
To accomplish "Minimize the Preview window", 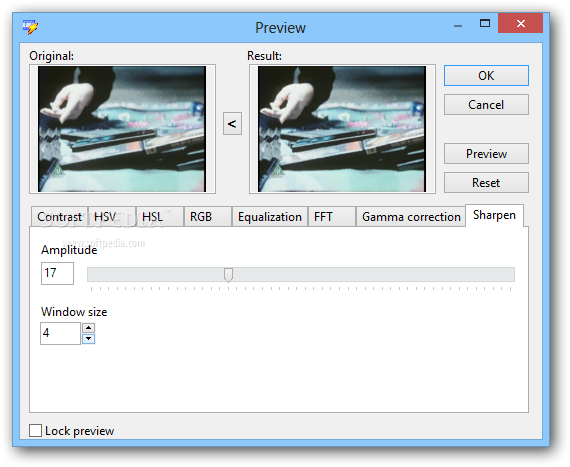I will [458, 26].
